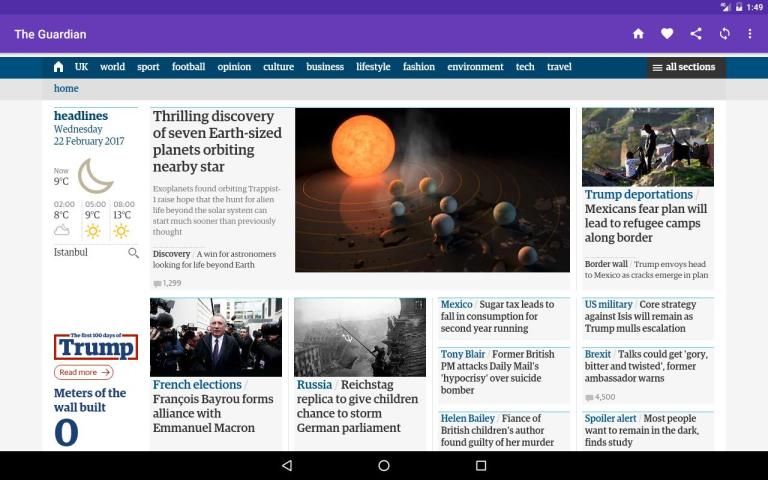768x480 pixels.
Task: Open the planets orbiting star image
Action: pyautogui.click(x=432, y=190)
